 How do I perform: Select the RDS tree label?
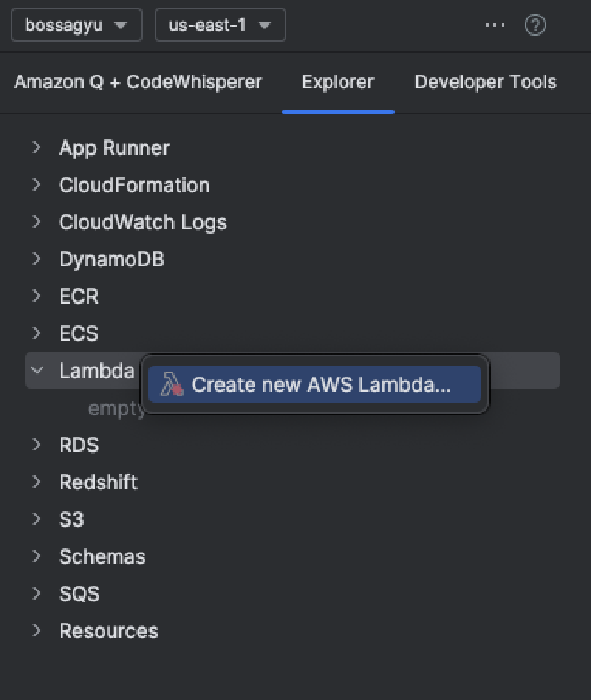pos(79,445)
